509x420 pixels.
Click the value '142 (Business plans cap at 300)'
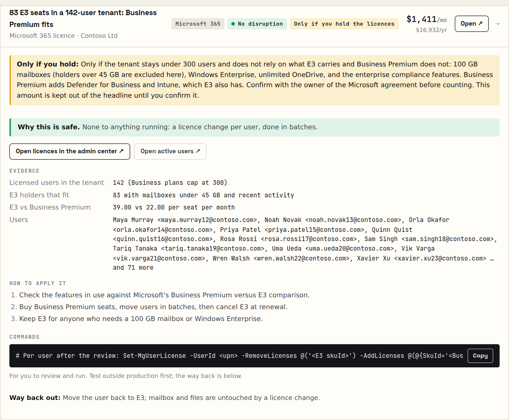pos(170,183)
